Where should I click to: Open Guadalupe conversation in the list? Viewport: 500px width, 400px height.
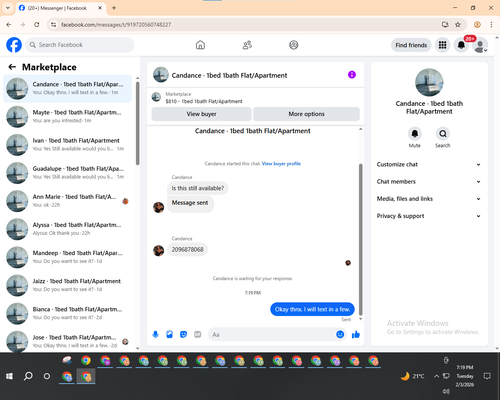click(x=67, y=173)
